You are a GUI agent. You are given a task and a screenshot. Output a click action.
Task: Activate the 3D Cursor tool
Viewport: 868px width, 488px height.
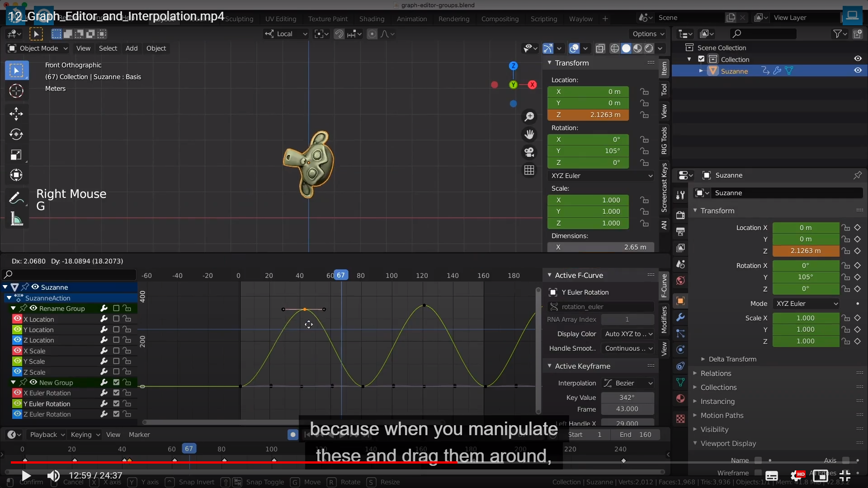(x=16, y=91)
